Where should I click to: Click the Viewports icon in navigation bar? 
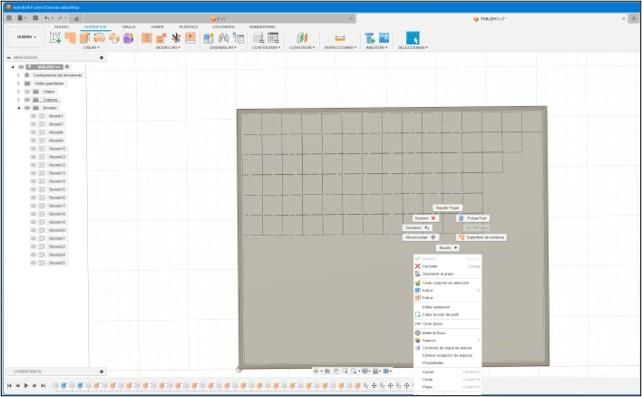[387, 371]
